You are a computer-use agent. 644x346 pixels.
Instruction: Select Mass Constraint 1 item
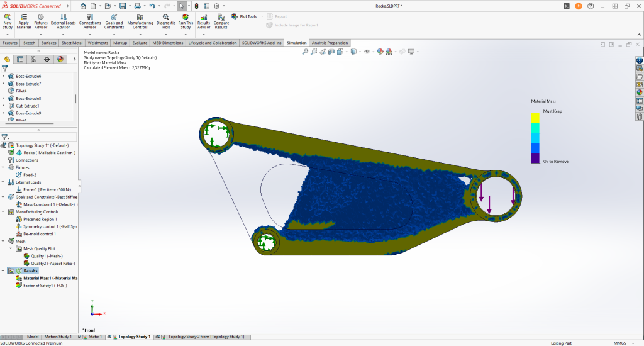tap(49, 204)
